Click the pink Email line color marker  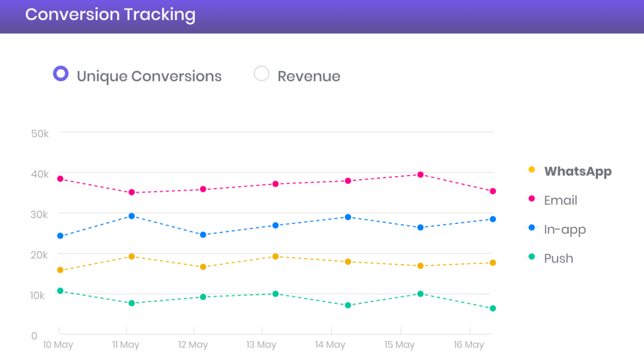click(x=532, y=199)
